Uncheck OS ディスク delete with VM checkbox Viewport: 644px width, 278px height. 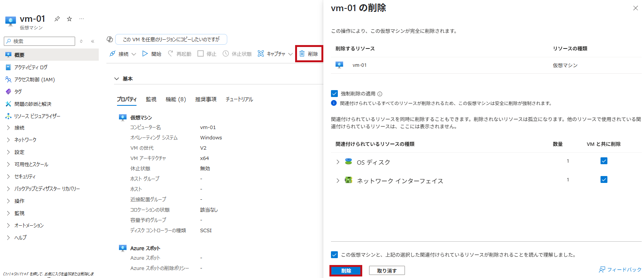[604, 161]
